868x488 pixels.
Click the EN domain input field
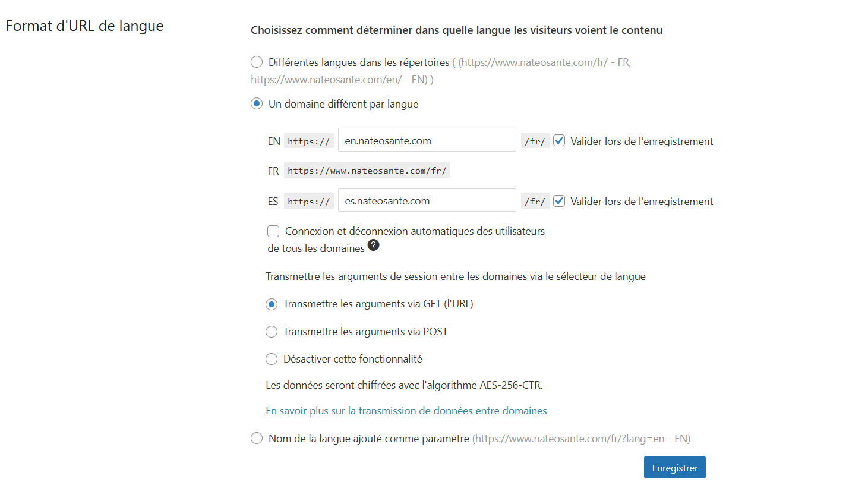[x=427, y=140]
